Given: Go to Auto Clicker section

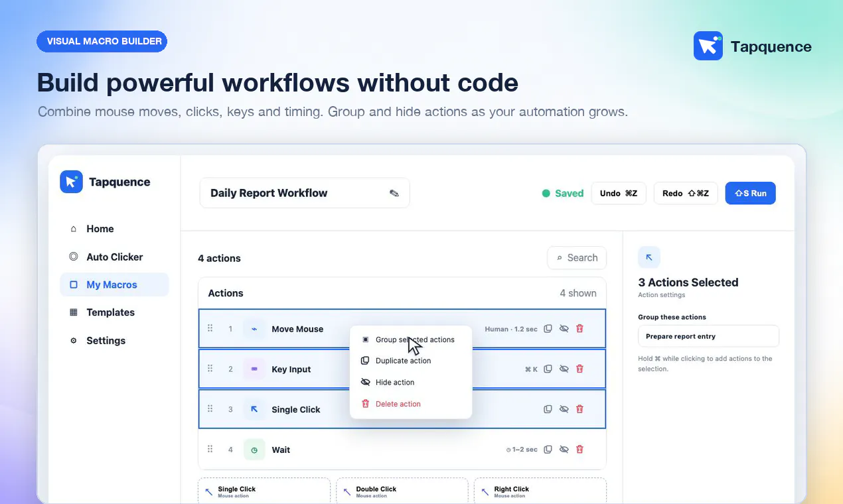Looking at the screenshot, I should pyautogui.click(x=114, y=257).
